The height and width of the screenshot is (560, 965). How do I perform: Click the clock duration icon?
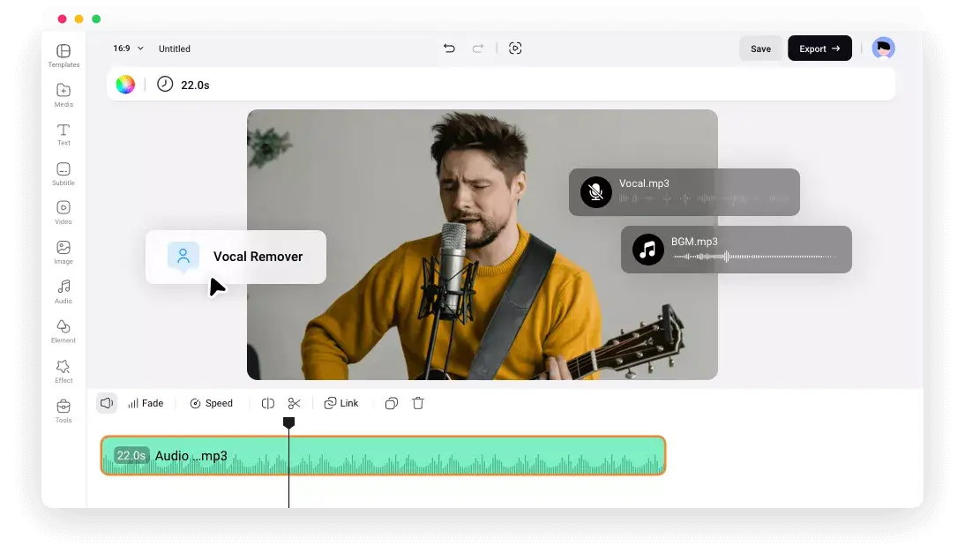tap(165, 85)
